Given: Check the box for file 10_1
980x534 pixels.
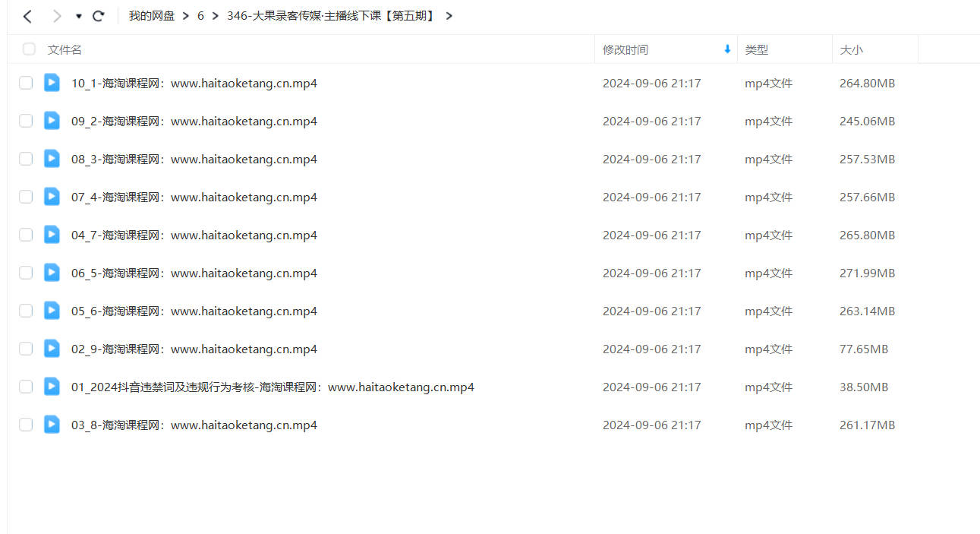Looking at the screenshot, I should (26, 83).
